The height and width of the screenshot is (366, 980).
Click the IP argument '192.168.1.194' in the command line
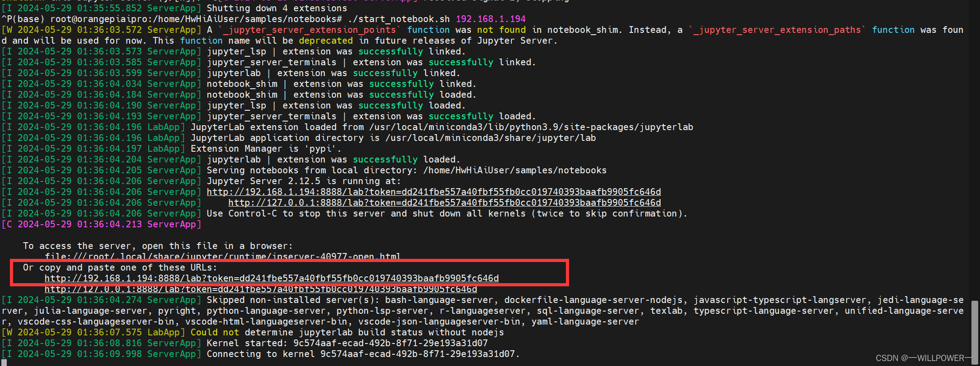tap(491, 19)
